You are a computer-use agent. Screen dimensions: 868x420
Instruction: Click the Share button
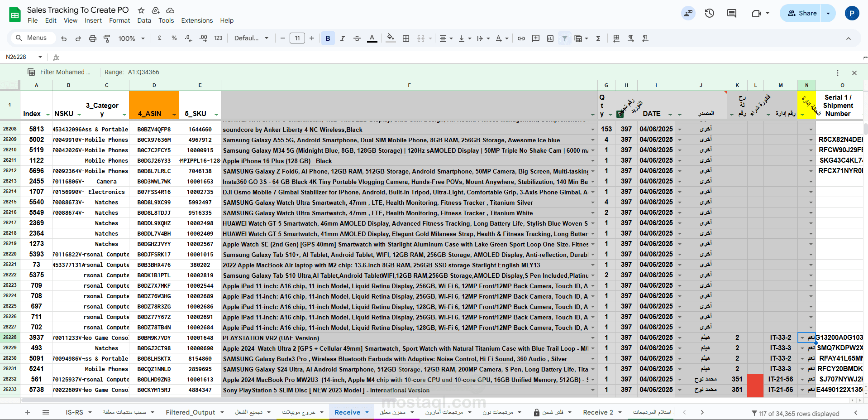[802, 13]
